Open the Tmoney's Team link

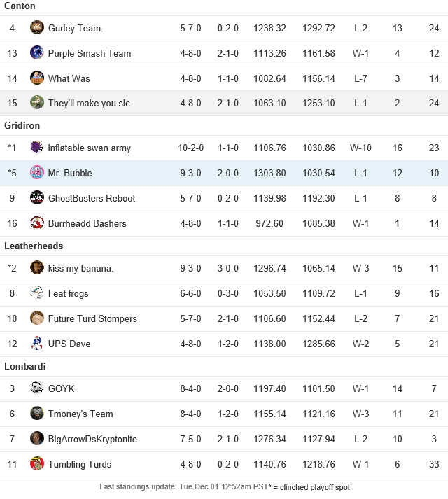pos(80,414)
